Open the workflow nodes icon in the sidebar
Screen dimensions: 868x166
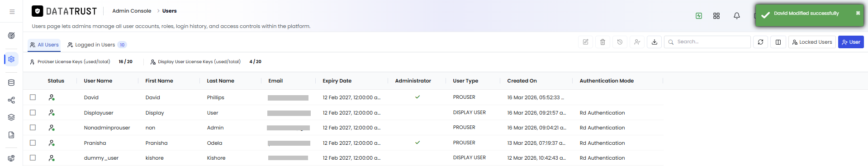pos(11,100)
